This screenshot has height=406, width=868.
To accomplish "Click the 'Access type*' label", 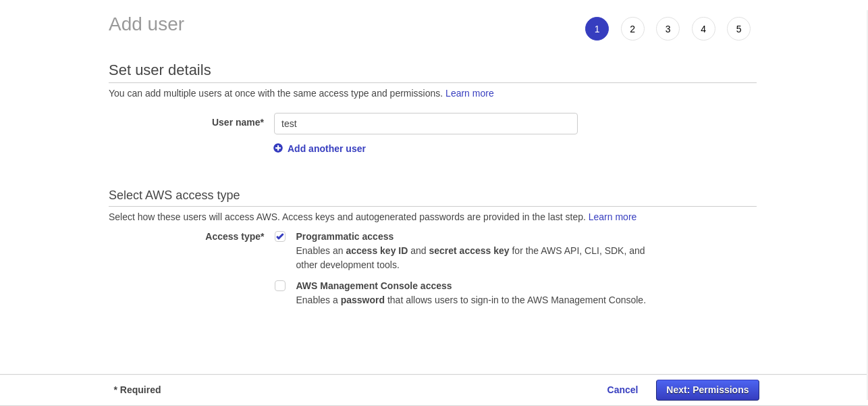I will [234, 236].
